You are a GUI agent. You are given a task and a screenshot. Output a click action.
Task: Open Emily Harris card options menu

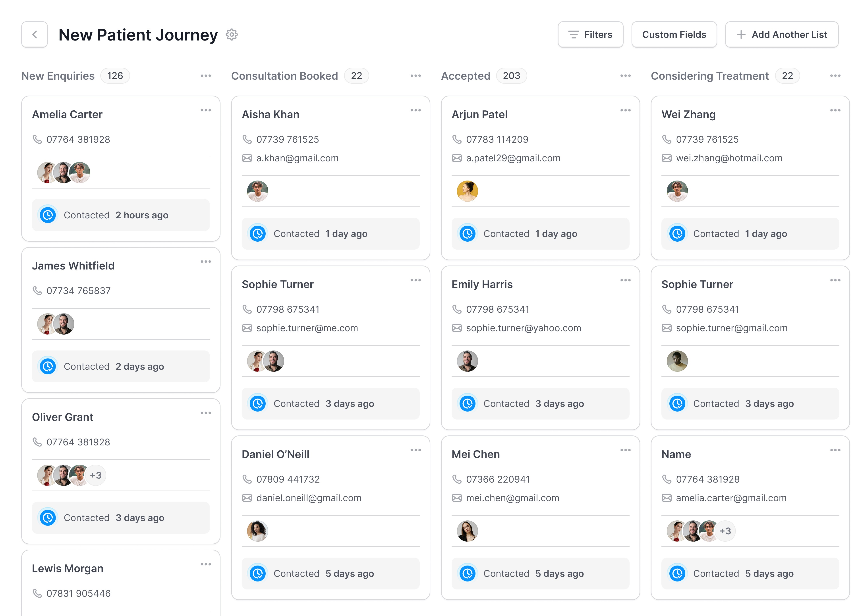[625, 280]
